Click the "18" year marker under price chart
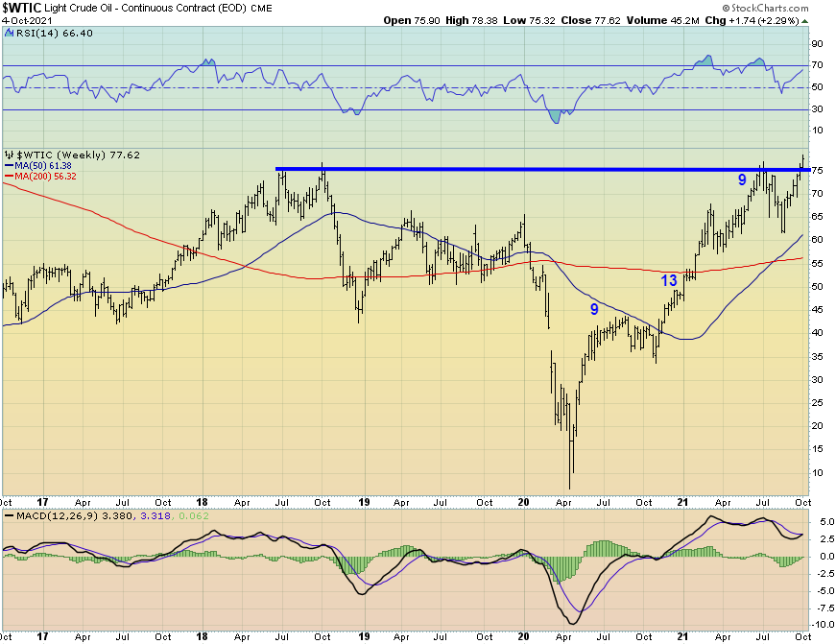The height and width of the screenshot is (644, 836). [203, 501]
